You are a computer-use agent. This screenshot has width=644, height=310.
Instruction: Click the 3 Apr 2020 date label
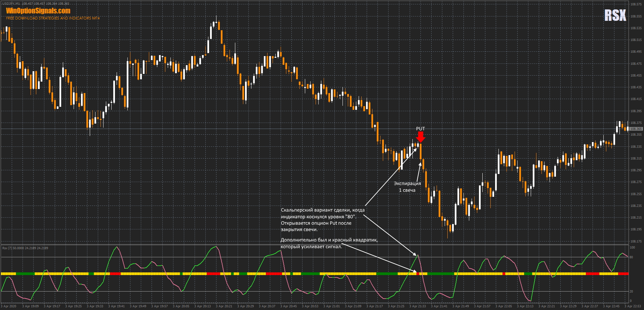9,306
